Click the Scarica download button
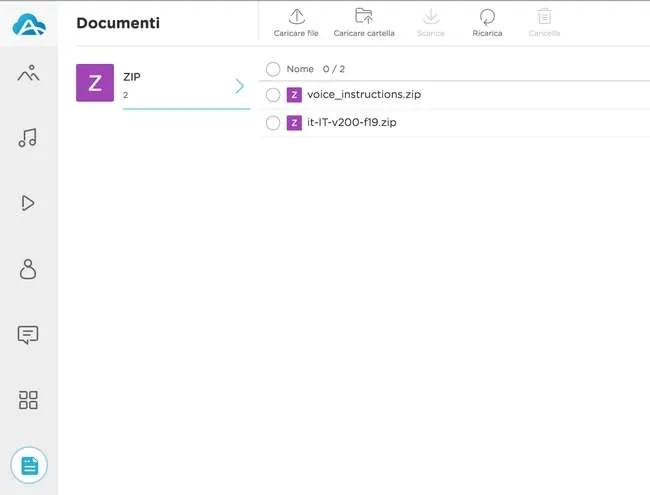 (431, 22)
